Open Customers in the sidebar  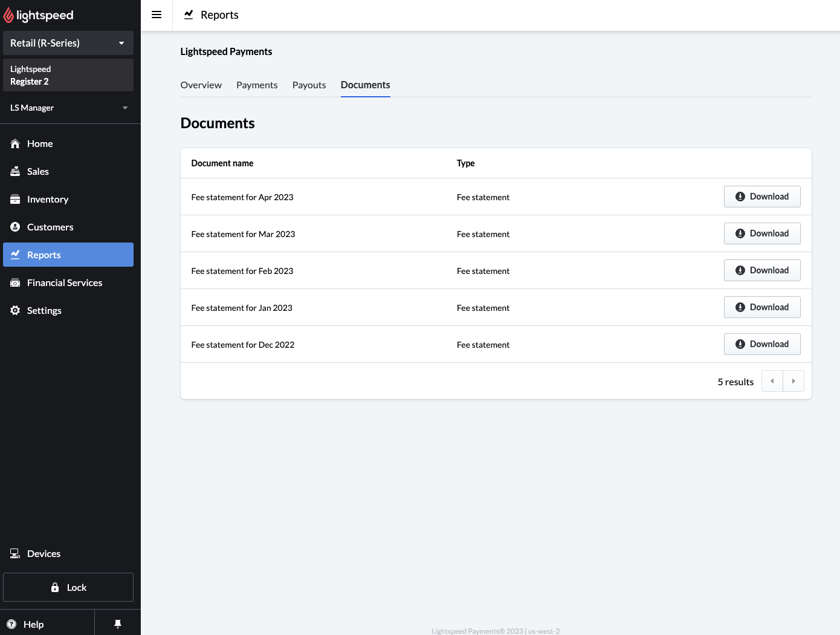point(68,227)
